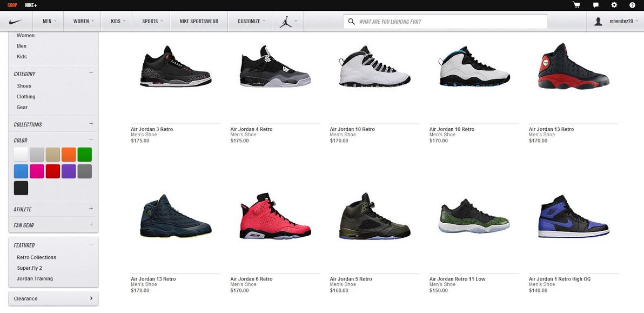
Task: Click the Nike swoosh logo
Action: (x=16, y=22)
